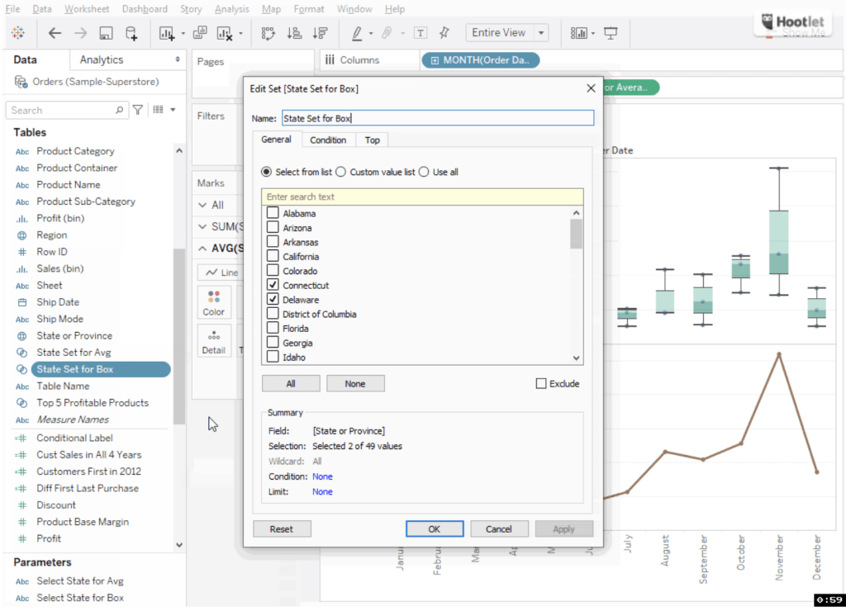This screenshot has height=616, width=846.
Task: Open the Analysis menu
Action: (x=231, y=9)
